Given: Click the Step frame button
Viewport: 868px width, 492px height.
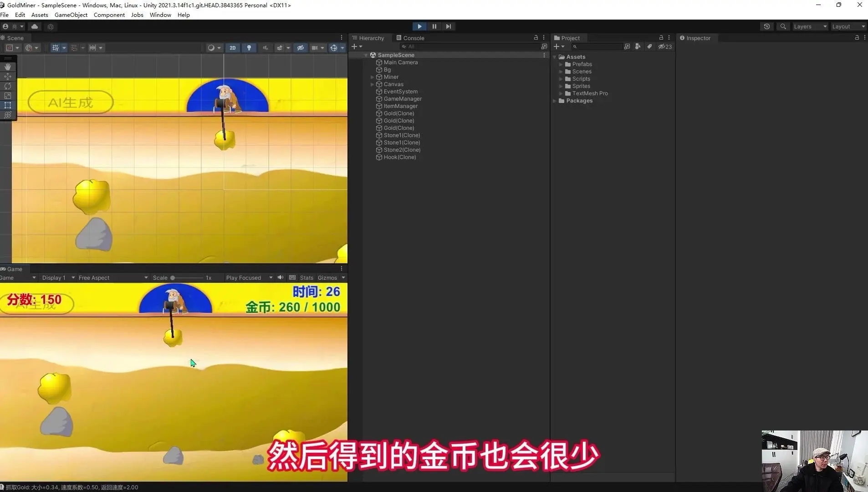Looking at the screenshot, I should click(449, 26).
